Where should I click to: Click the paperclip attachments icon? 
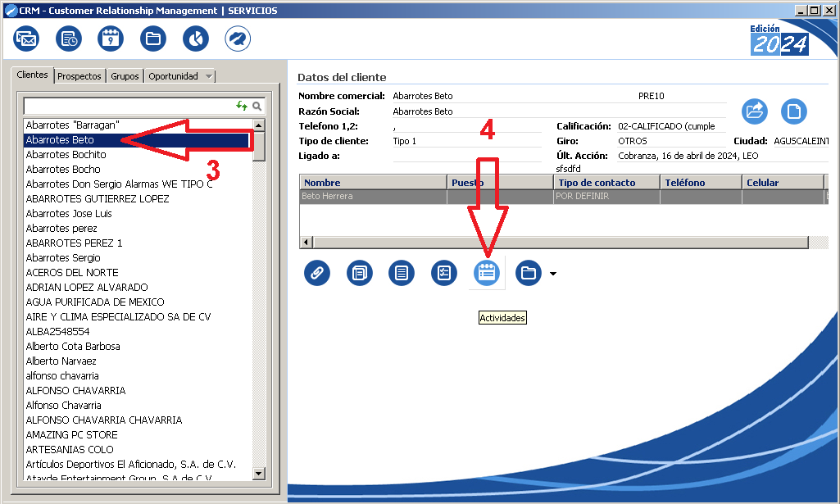click(316, 273)
